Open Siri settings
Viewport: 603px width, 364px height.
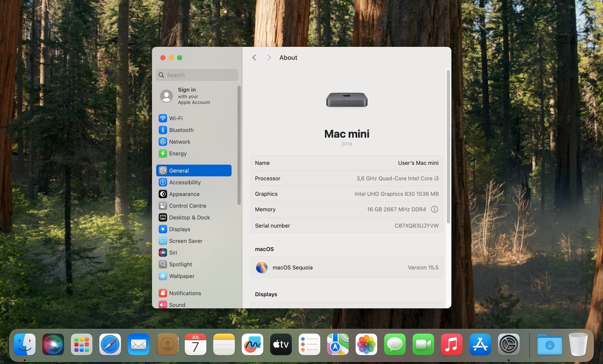[194, 253]
